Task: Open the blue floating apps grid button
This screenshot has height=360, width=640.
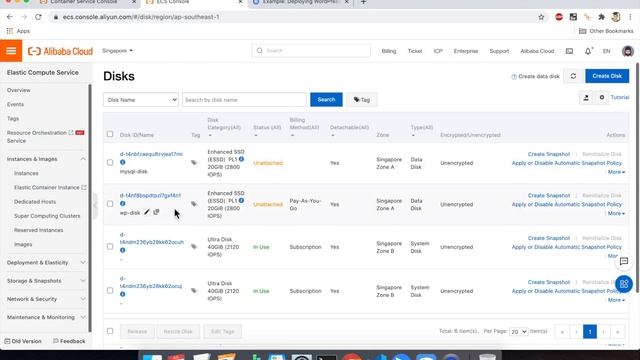Action: [x=624, y=284]
